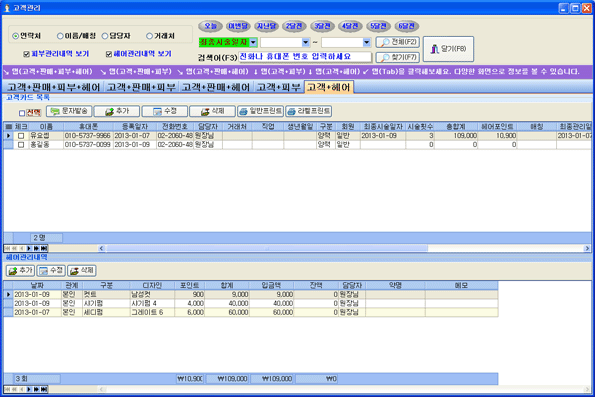Open the 최종시술일자 dropdown

tap(253, 42)
